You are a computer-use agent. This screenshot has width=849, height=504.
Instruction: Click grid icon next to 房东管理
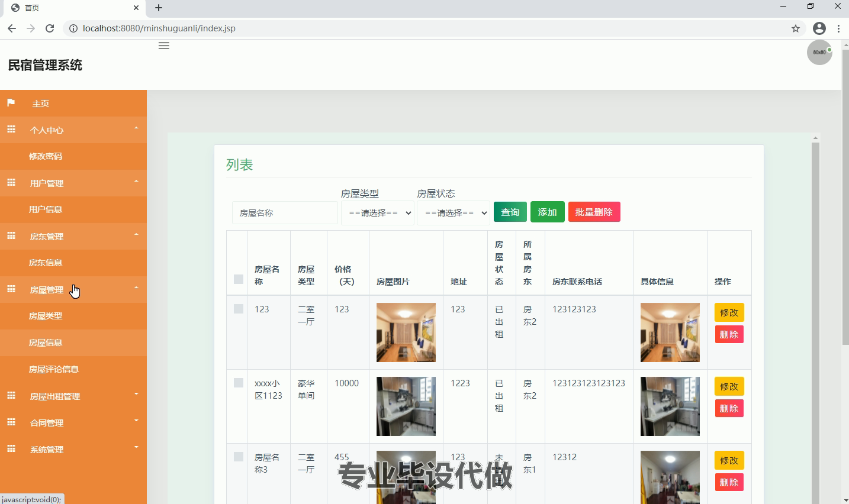click(x=11, y=235)
